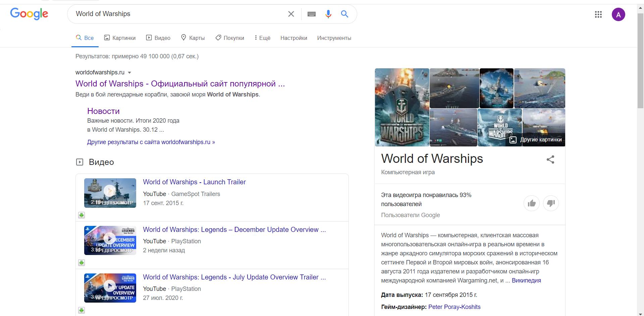Image resolution: width=644 pixels, height=316 pixels.
Task: Click the green download arrow under Launch Trailer
Action: [82, 215]
